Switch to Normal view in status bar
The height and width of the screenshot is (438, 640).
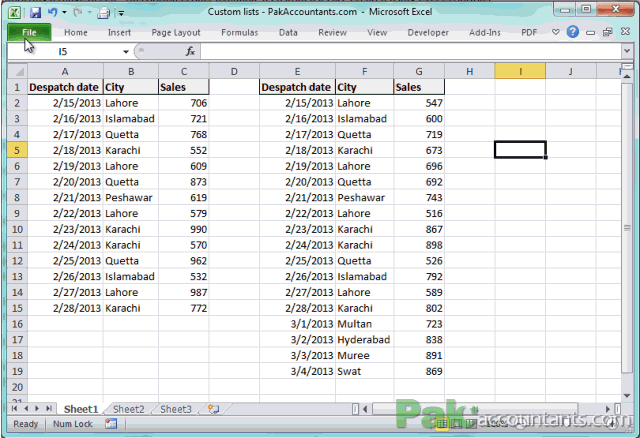(x=441, y=425)
